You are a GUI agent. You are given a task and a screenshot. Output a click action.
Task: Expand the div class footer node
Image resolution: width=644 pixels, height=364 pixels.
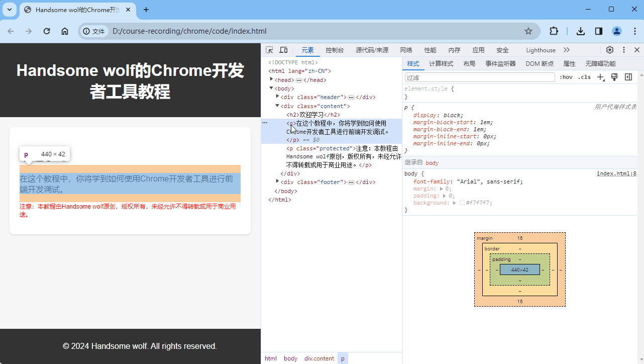click(277, 181)
